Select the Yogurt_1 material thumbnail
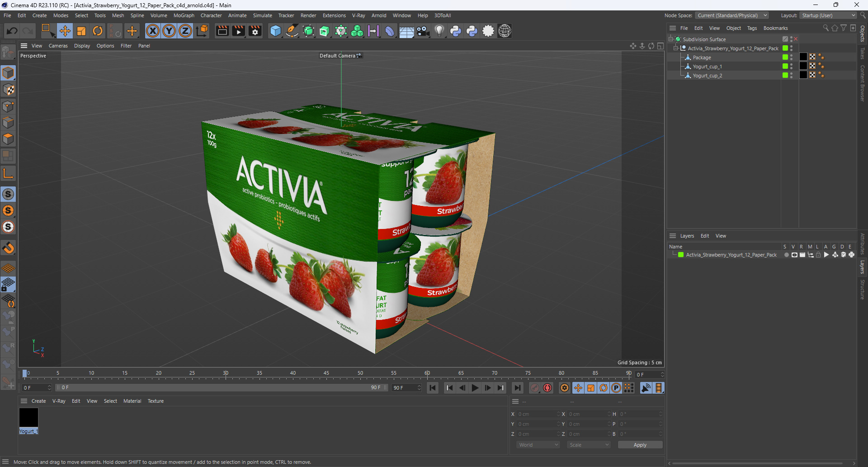Image resolution: width=868 pixels, height=467 pixels. coord(28,417)
